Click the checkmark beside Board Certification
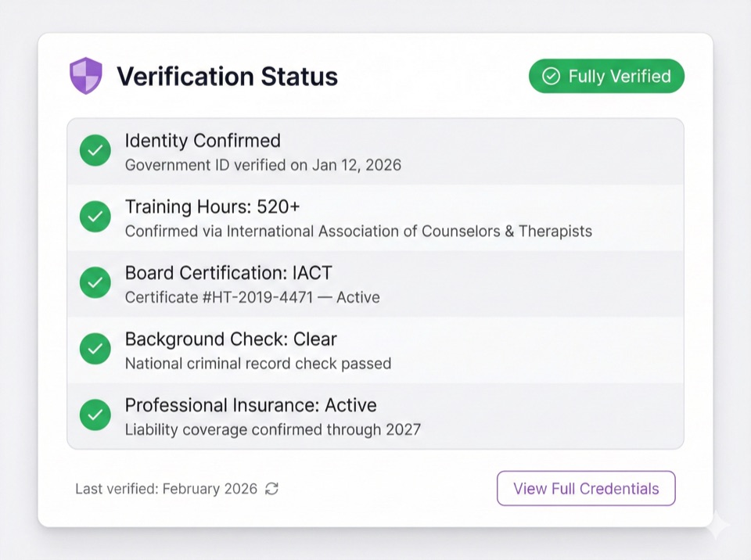 tap(95, 282)
